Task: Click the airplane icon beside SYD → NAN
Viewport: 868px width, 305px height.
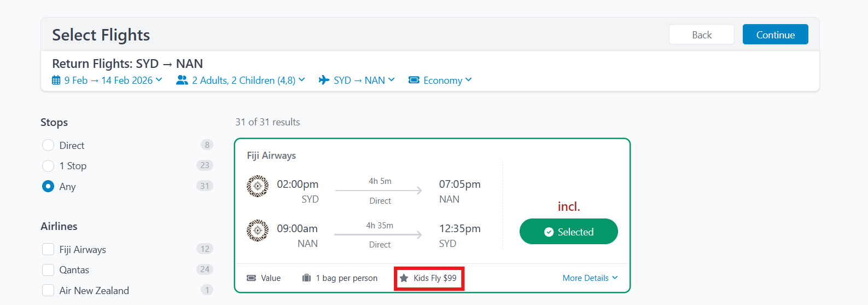Action: (x=324, y=80)
